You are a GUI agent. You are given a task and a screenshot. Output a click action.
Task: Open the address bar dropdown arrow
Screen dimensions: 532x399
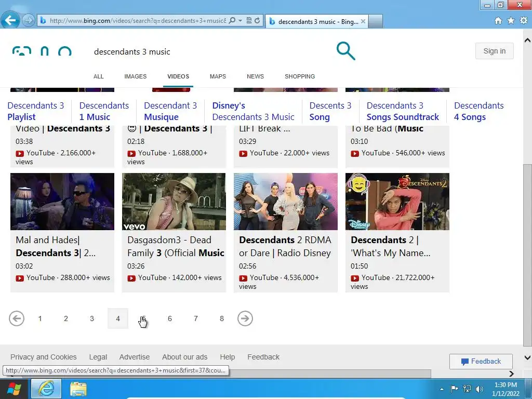tap(240, 21)
